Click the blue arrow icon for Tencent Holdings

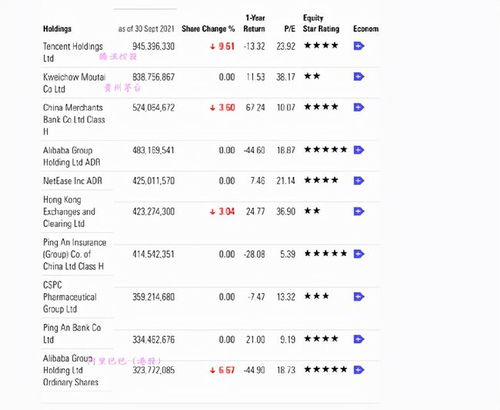(359, 46)
